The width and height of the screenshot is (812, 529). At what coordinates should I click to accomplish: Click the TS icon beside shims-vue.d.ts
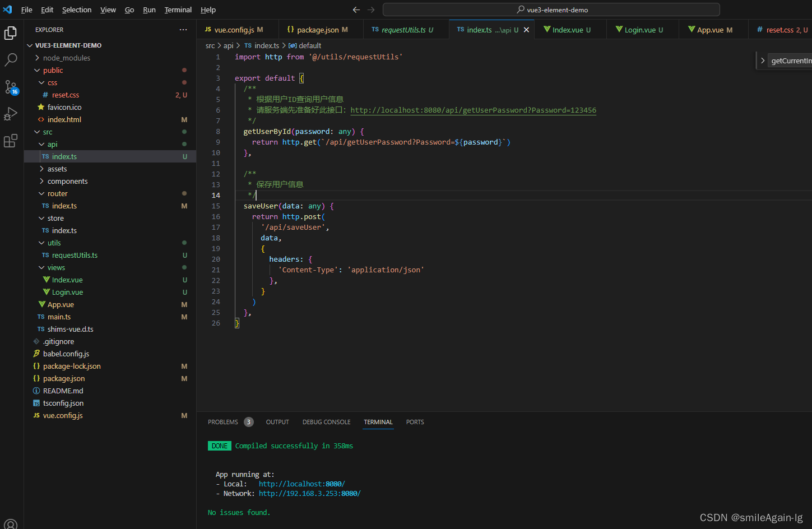[41, 329]
